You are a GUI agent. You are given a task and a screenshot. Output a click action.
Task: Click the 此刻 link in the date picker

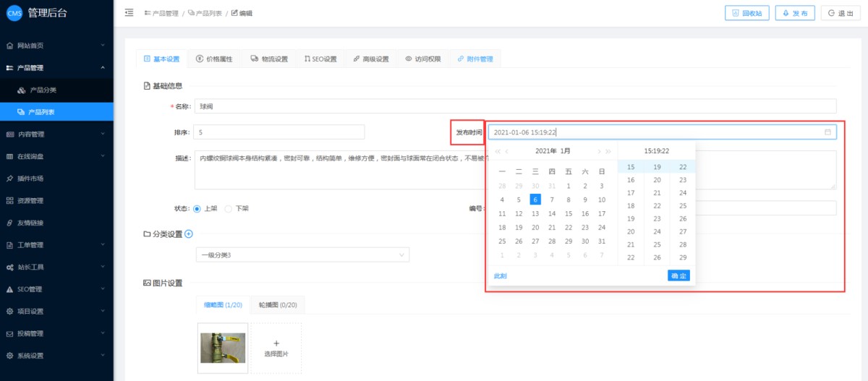tap(501, 276)
